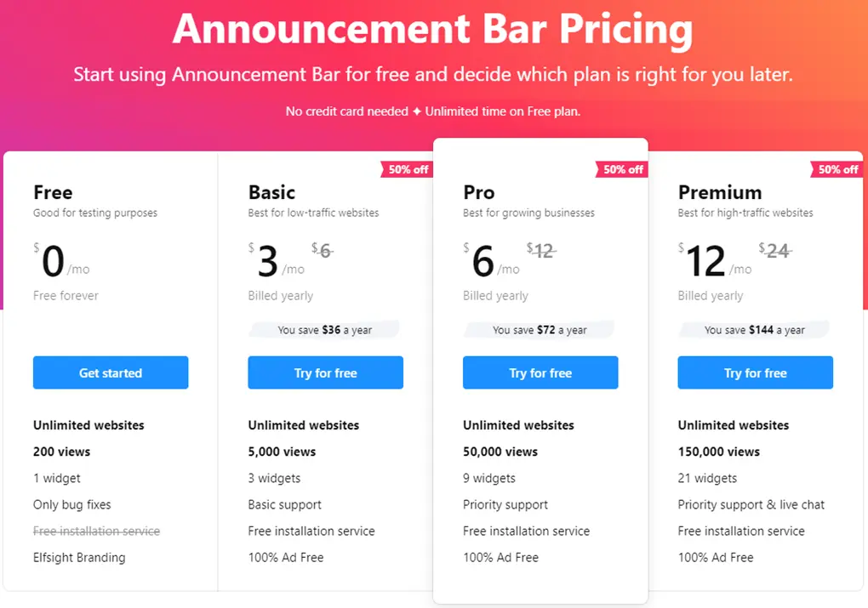Screen dimensions: 868x608
Task: Click the 50% off ribbon on Premium
Action: (836, 169)
